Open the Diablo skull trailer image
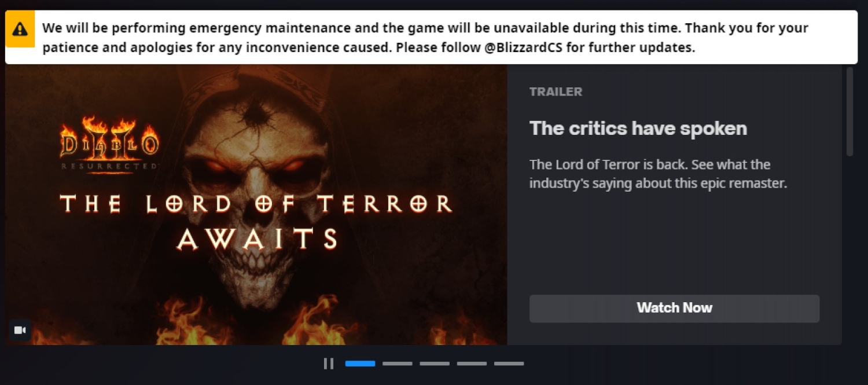Viewport: 868px width, 385px height. point(256,204)
